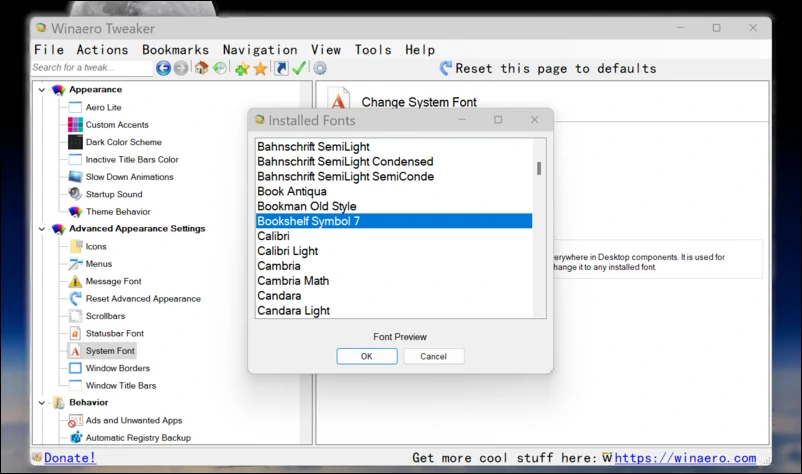Click the blue shortcut-arrow toolbar icon

coord(281,68)
